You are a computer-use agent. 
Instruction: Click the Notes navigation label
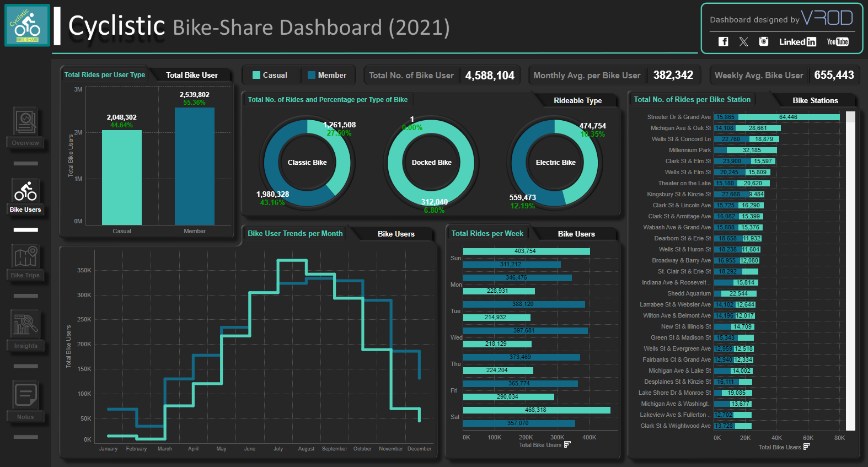coord(25,417)
